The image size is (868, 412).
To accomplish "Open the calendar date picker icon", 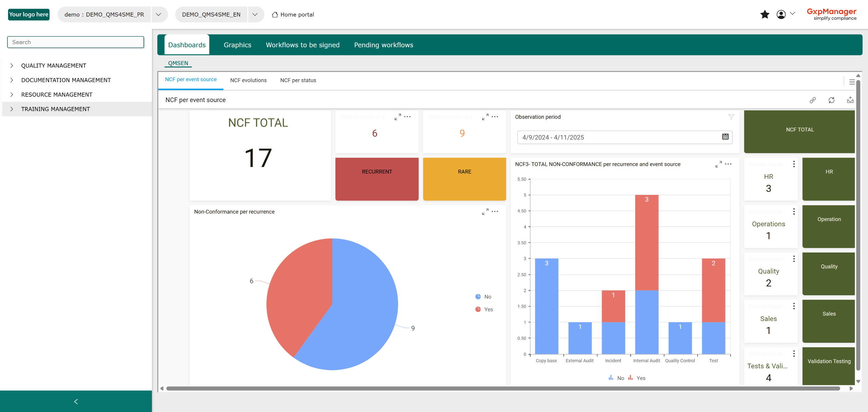I will coord(725,137).
